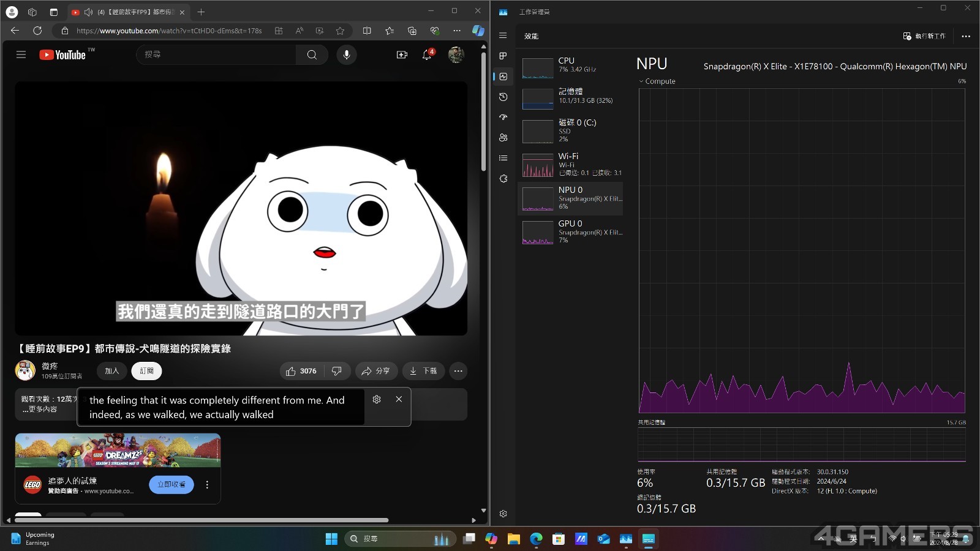980x551 pixels.
Task: Open Task Manager settings gear
Action: [503, 514]
